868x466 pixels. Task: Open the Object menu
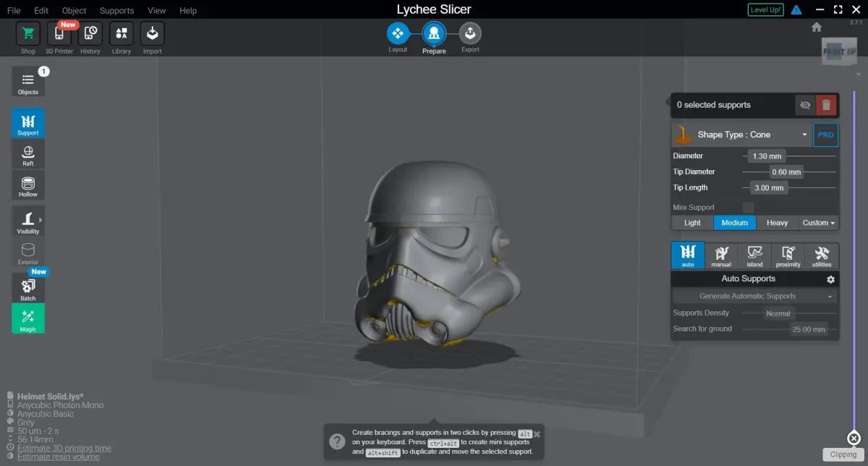point(74,11)
